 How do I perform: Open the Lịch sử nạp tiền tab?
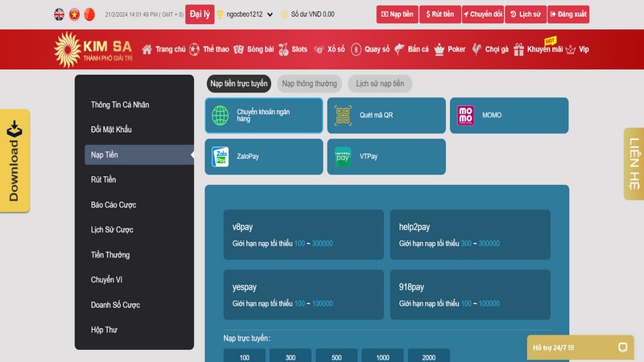pyautogui.click(x=381, y=83)
